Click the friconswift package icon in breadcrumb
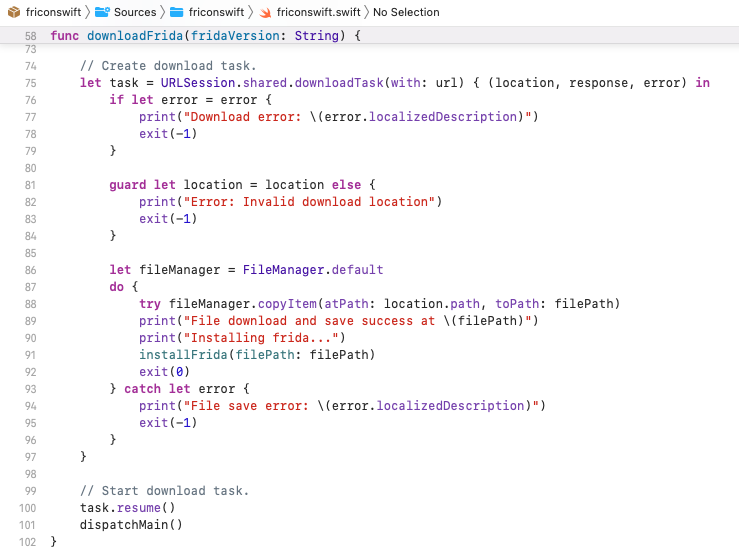The image size is (739, 552). 14,12
